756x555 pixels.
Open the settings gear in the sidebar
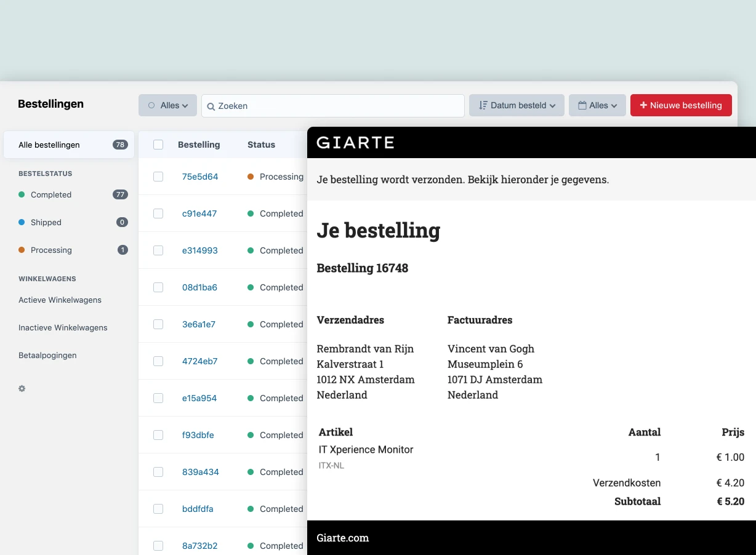pos(22,389)
